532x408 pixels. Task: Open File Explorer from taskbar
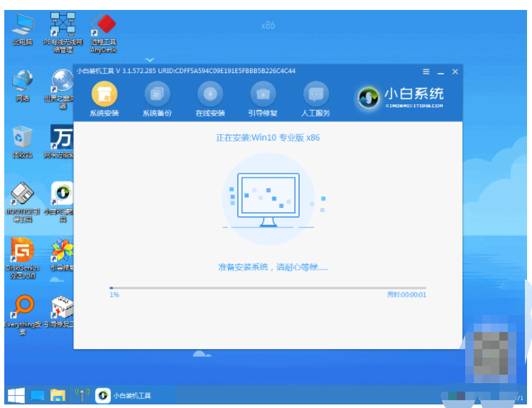(x=58, y=395)
